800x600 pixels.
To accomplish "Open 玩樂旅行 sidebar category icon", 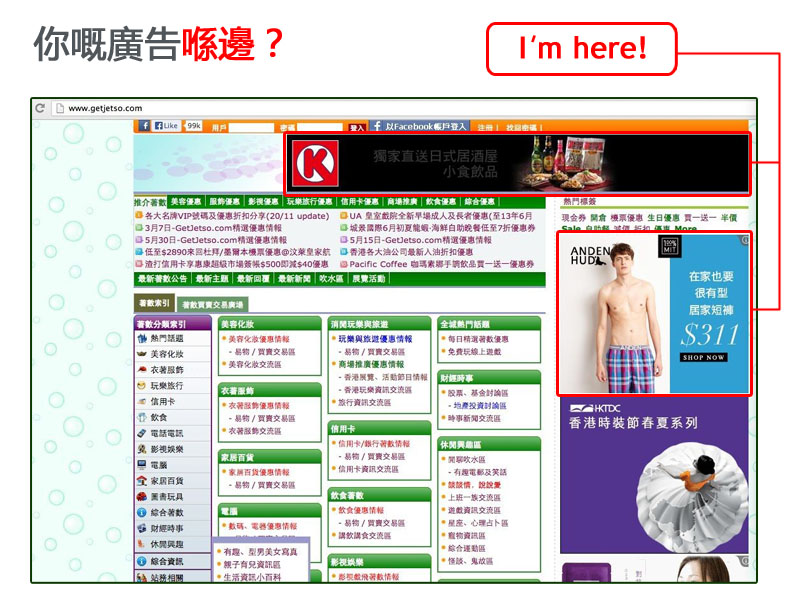I will click(x=142, y=386).
